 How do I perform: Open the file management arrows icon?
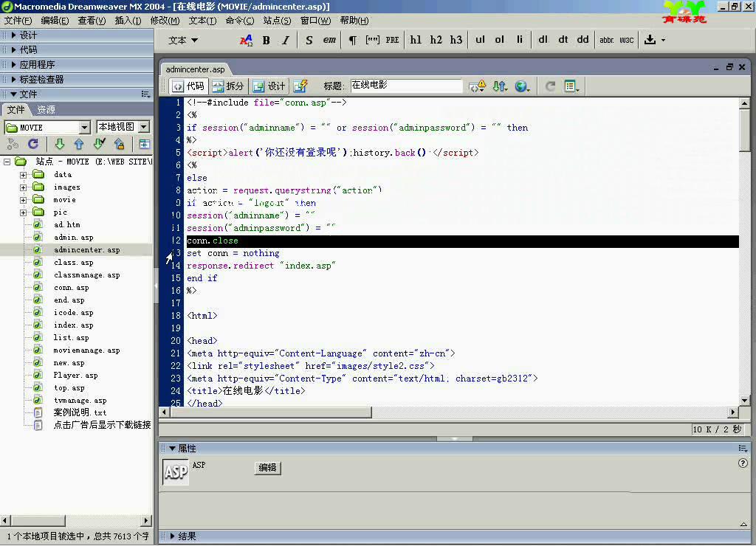click(500, 86)
